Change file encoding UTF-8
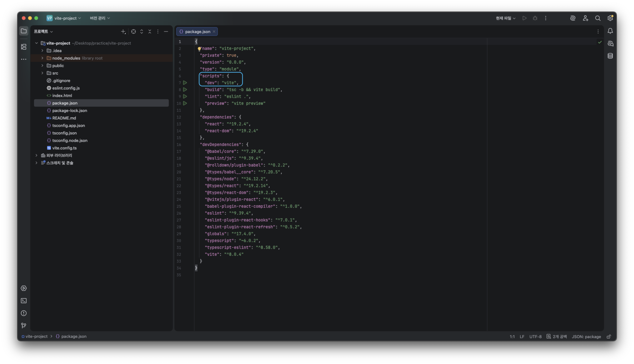 coord(535,337)
